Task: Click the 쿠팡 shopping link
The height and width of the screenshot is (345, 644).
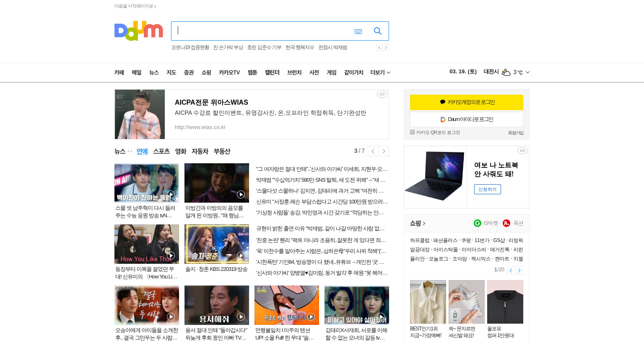Action: click(466, 240)
